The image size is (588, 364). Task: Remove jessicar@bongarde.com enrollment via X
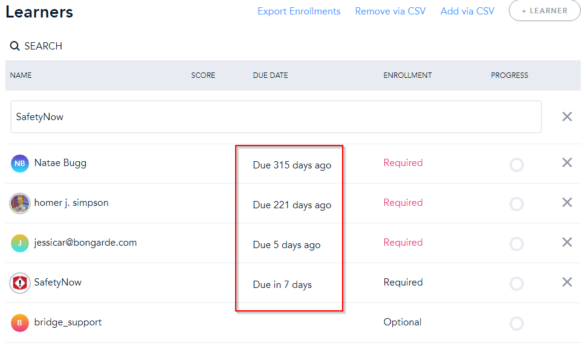(x=567, y=242)
